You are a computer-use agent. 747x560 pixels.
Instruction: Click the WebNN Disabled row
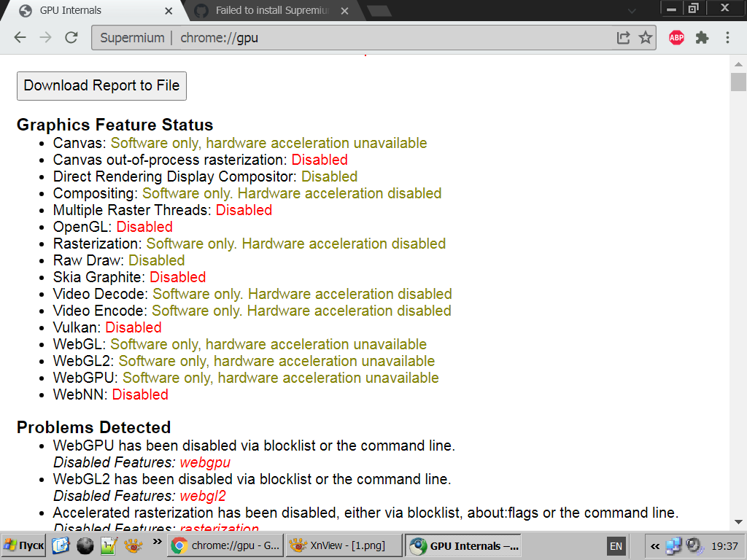tap(111, 394)
